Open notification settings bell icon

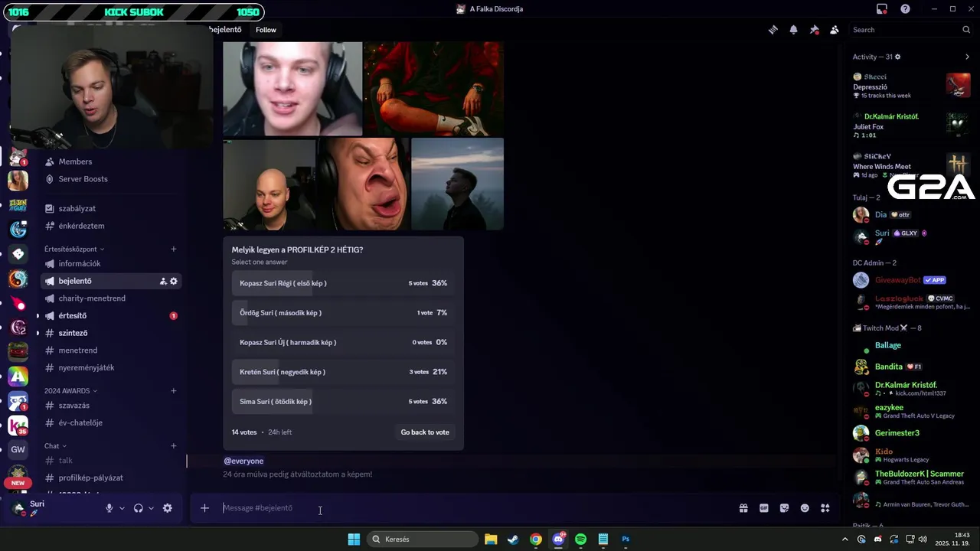click(x=793, y=30)
